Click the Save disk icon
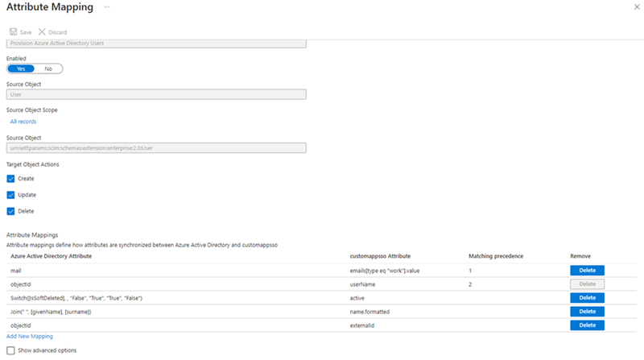The width and height of the screenshot is (644, 360). click(13, 32)
